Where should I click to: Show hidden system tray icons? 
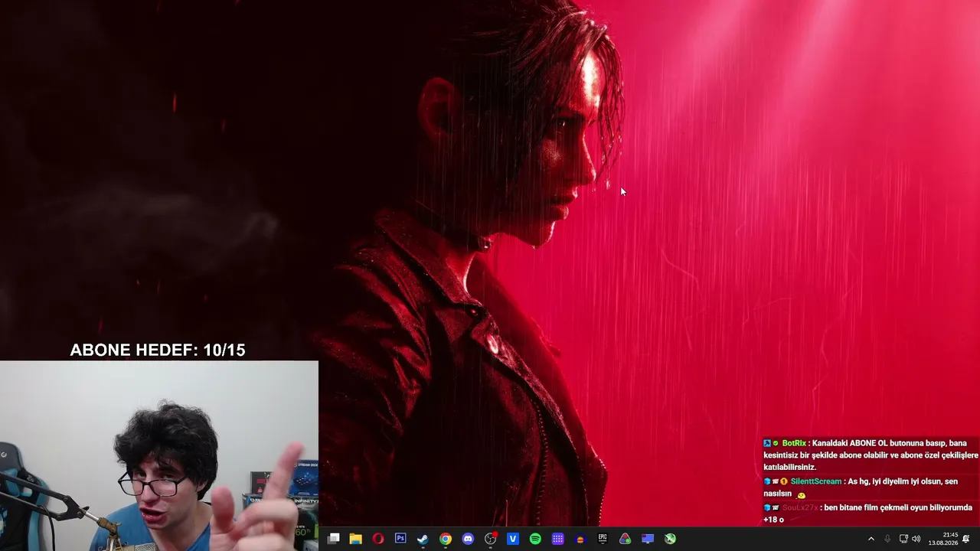coord(871,539)
